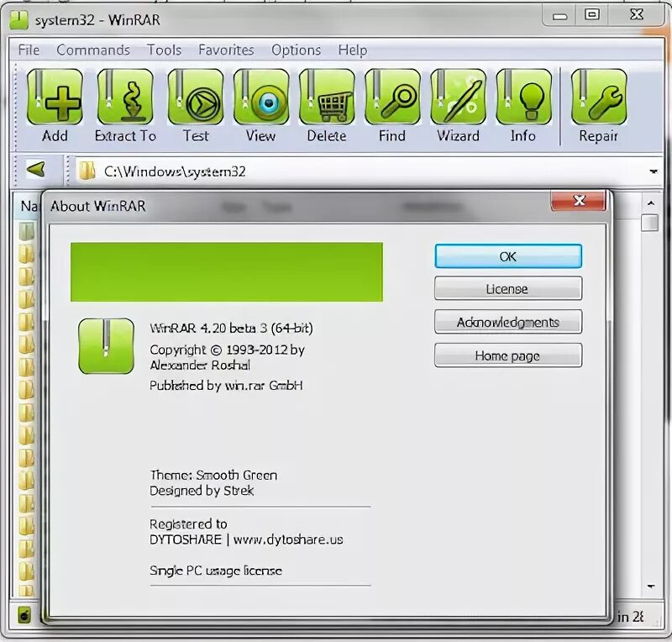
Task: Open the License button
Action: point(508,288)
